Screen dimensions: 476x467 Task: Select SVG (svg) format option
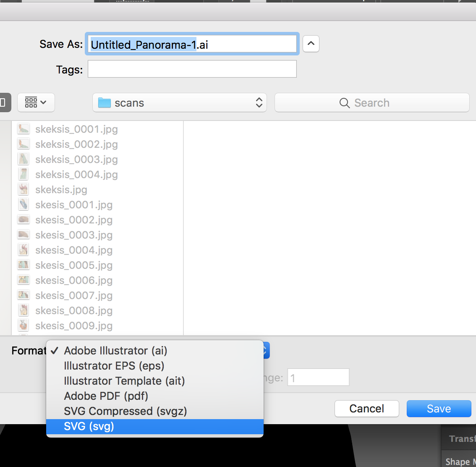[x=155, y=426]
